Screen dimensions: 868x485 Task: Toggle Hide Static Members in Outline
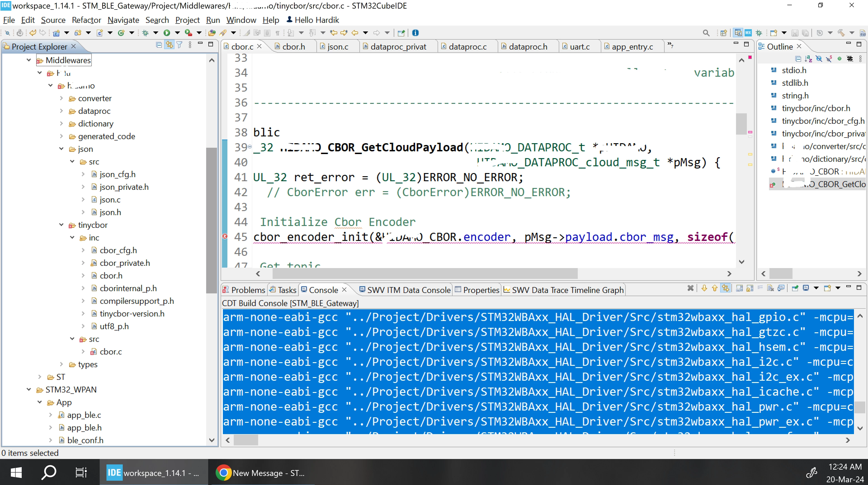click(829, 59)
